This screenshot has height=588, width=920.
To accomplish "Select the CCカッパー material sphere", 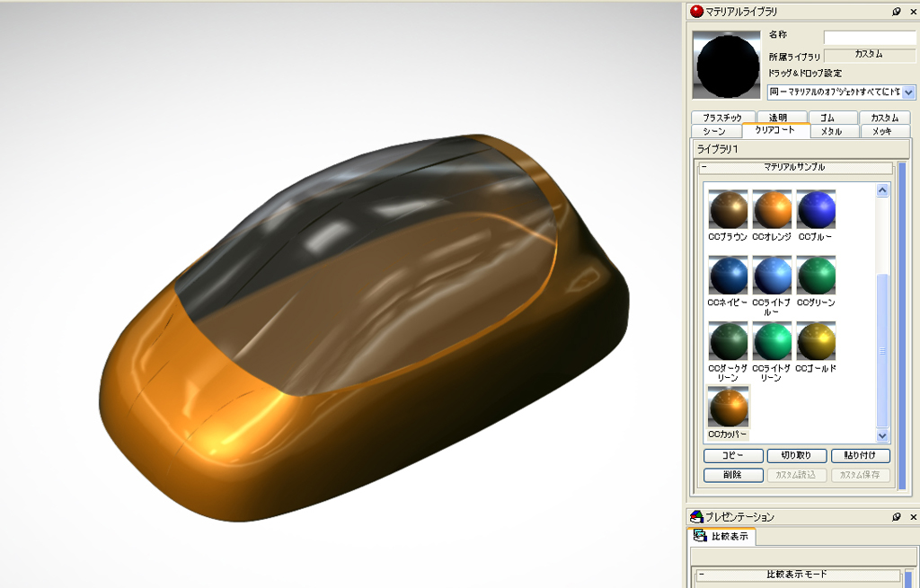I will pyautogui.click(x=728, y=408).
